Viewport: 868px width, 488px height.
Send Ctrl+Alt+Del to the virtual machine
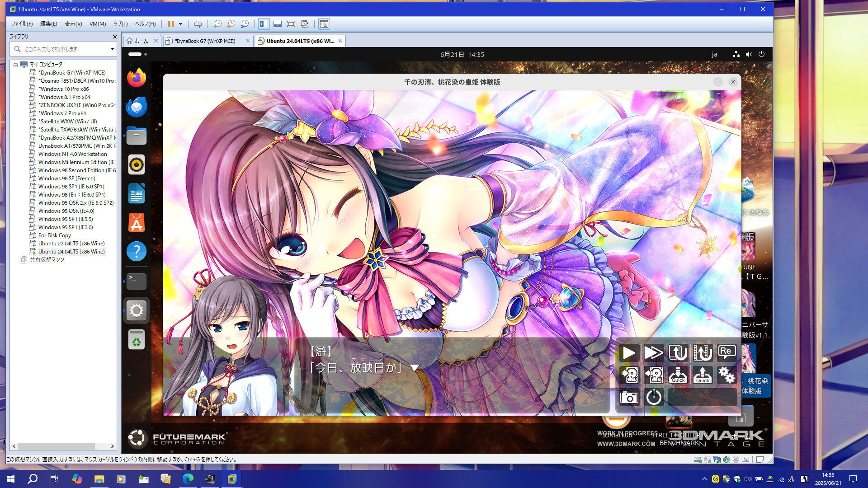coord(198,24)
